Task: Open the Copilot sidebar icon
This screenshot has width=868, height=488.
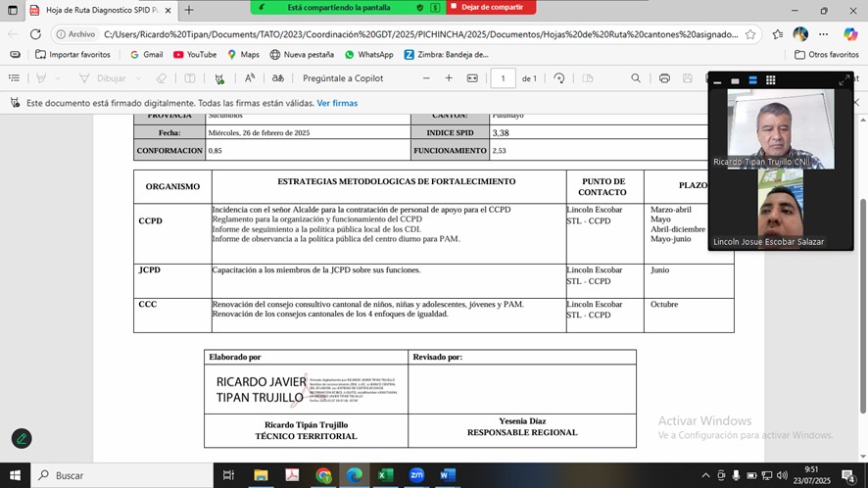Action: pyautogui.click(x=850, y=34)
